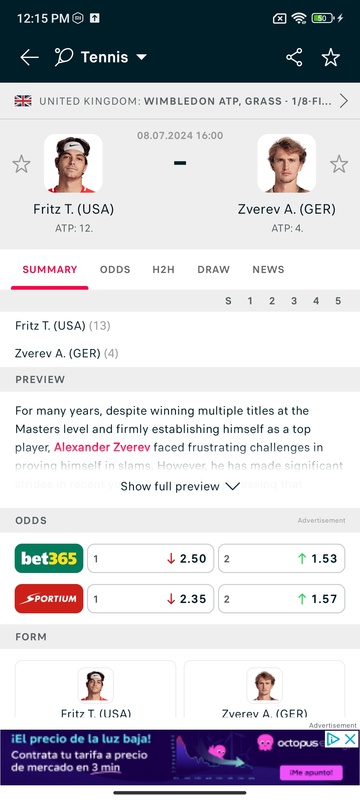This screenshot has height=800, width=360.
Task: Select Sportium odds 1.57 for player 2
Action: click(281, 598)
